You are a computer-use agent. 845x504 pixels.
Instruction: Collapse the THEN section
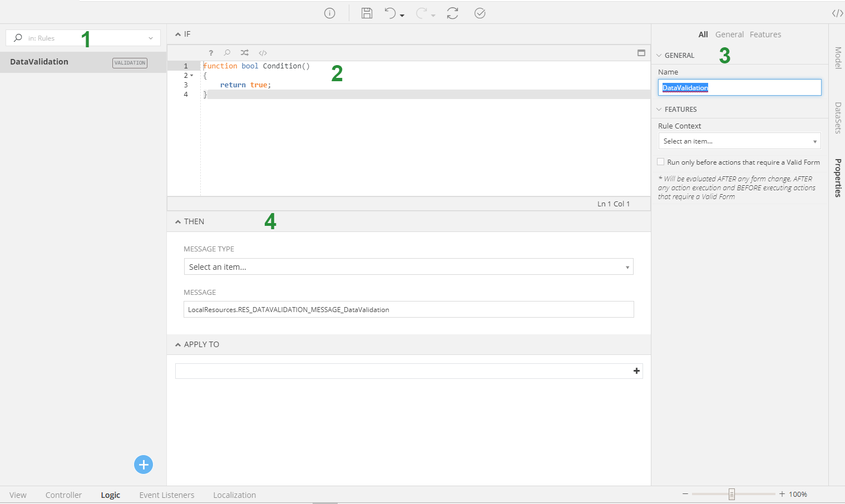178,221
